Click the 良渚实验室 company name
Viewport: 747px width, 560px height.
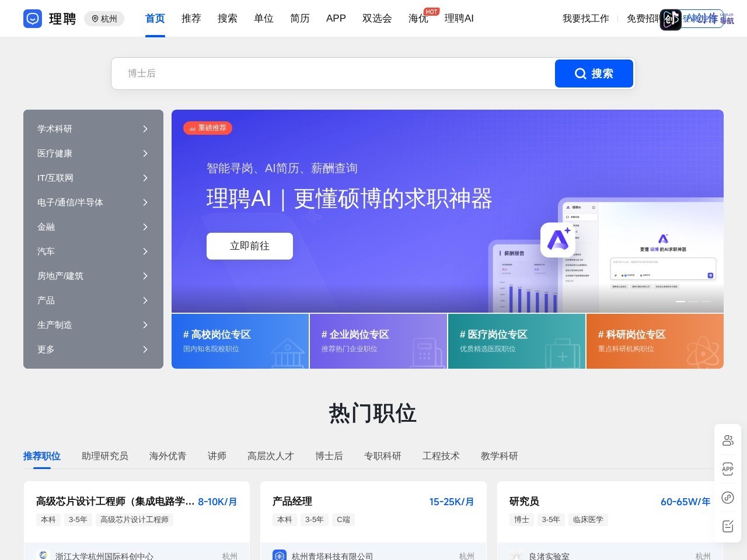pos(549,556)
